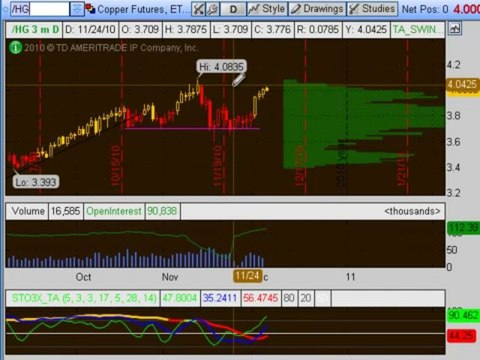Click the L: 3.709 low value
480x360 pixels.
pos(230,29)
